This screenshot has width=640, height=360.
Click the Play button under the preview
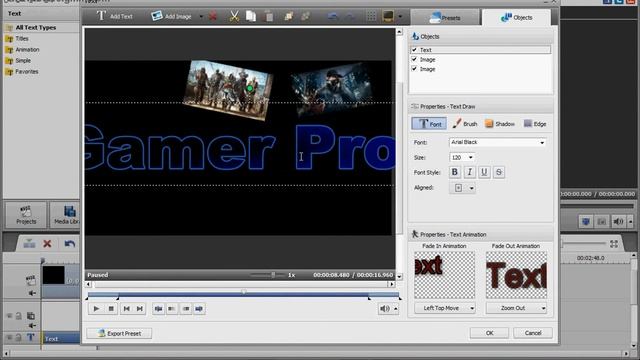coord(96,309)
